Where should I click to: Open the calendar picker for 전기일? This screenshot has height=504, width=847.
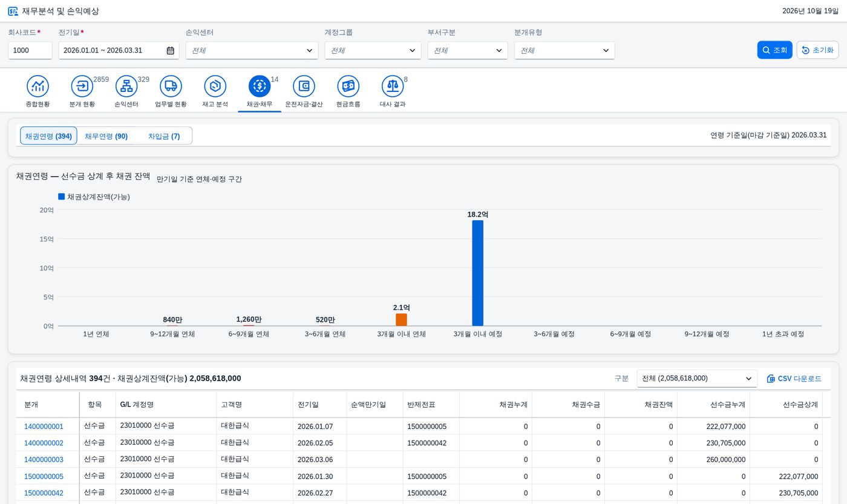pyautogui.click(x=171, y=50)
